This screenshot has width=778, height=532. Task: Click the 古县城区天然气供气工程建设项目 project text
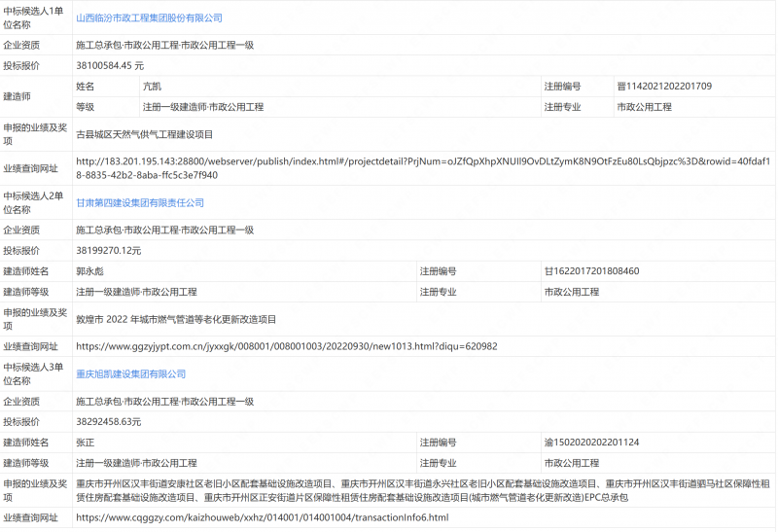pos(144,134)
